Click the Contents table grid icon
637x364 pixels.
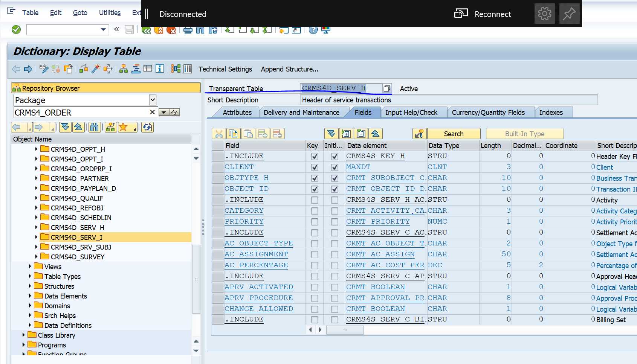pyautogui.click(x=188, y=69)
